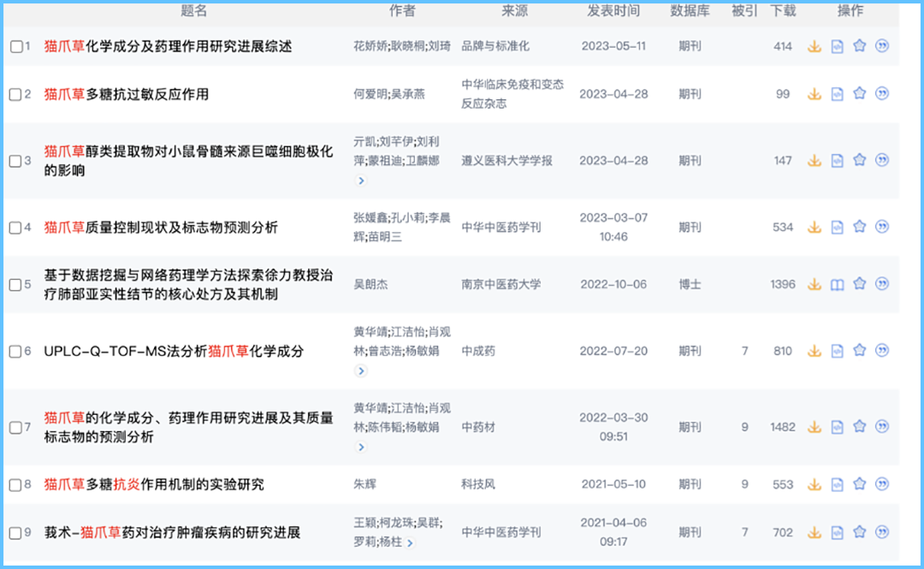This screenshot has height=569, width=924.
Task: Read row 3 article in HTML view
Action: [x=837, y=160]
